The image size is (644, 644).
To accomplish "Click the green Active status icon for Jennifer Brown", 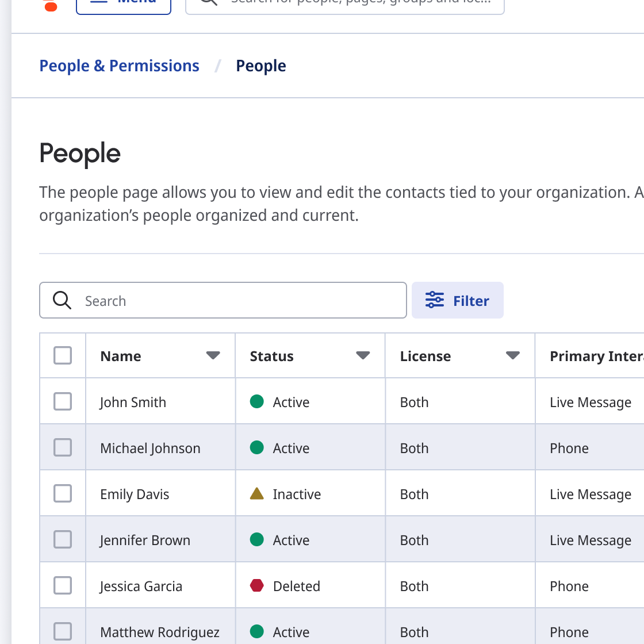I will pyautogui.click(x=256, y=539).
